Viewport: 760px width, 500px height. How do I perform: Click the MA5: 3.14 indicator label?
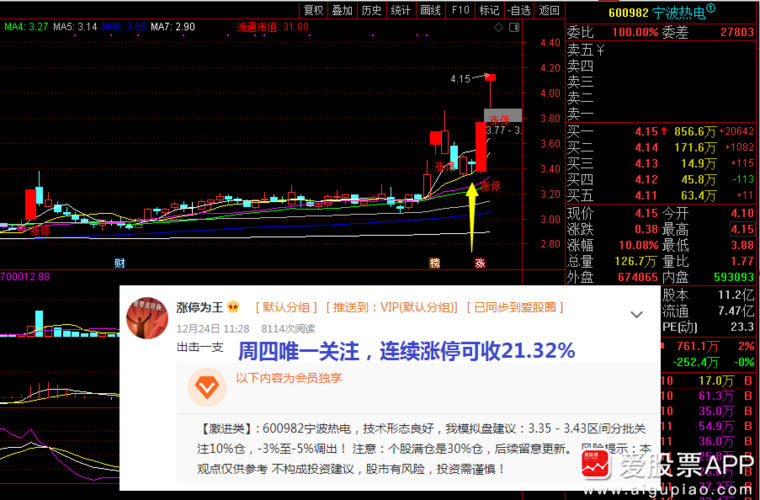coord(75,27)
